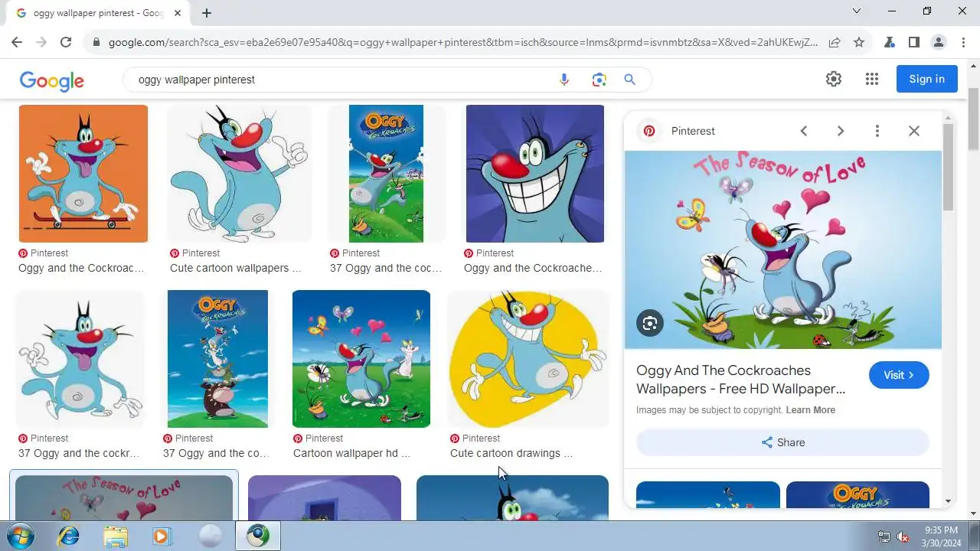The image size is (980, 551).
Task: Click the network tray icon
Action: [x=884, y=536]
